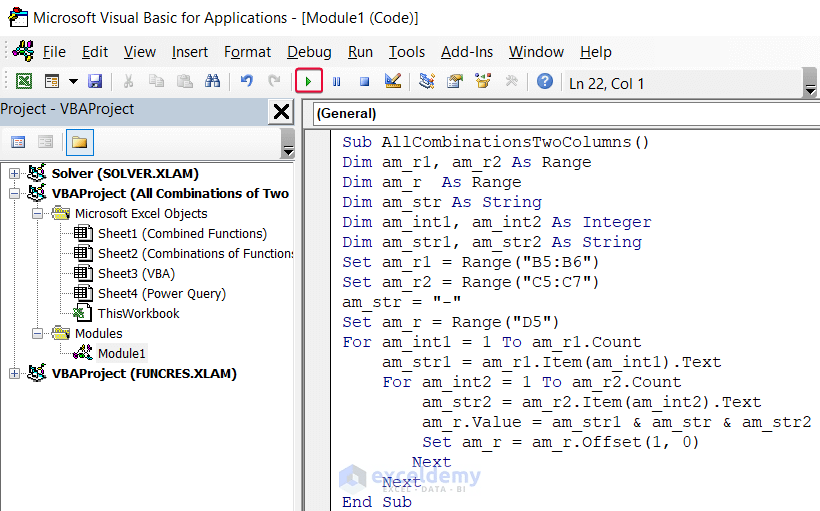Click the View Object icon in Project pane

pyautogui.click(x=46, y=142)
